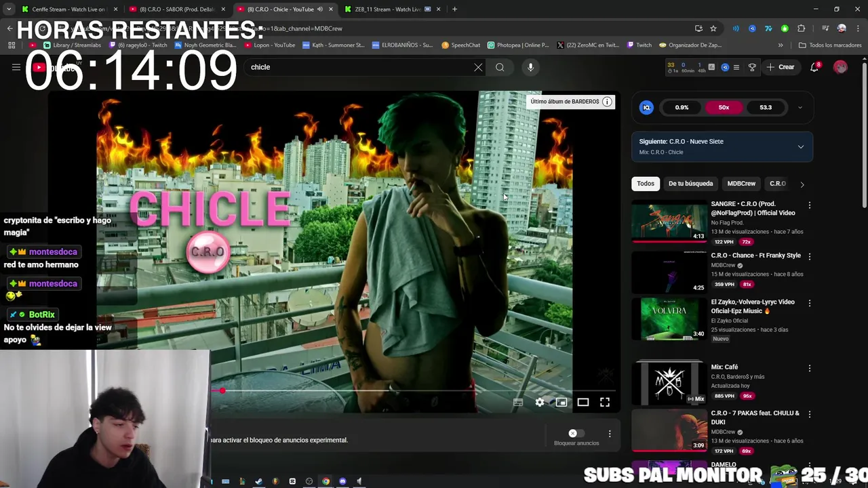The image size is (868, 488).
Task: Open options for 7 PAKAS video
Action: point(809,414)
